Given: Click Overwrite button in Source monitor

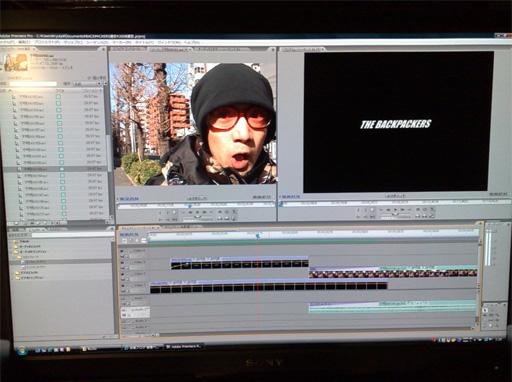Looking at the screenshot, I should coord(227,218).
